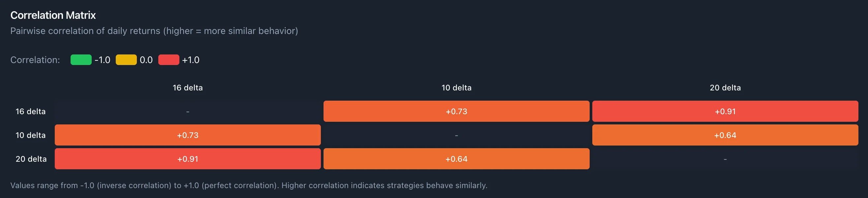Click +0.73 cell in the 10 delta row
Screen dimensions: 868x198
point(188,135)
